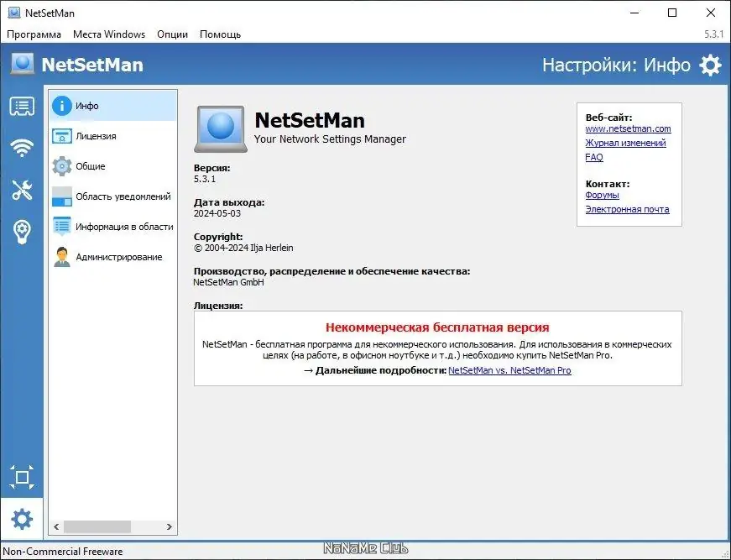Close the NetSetMan window
The image size is (731, 560).
pyautogui.click(x=711, y=13)
